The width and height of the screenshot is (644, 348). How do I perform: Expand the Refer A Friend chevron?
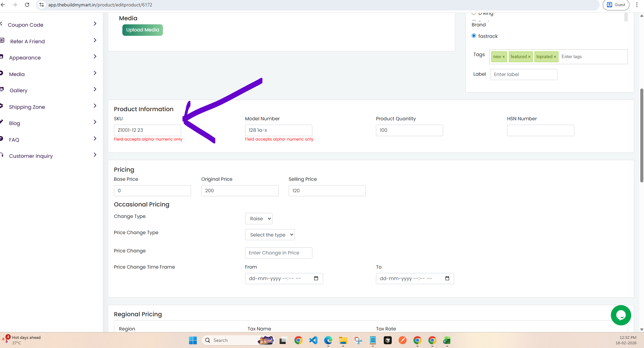coord(95,40)
